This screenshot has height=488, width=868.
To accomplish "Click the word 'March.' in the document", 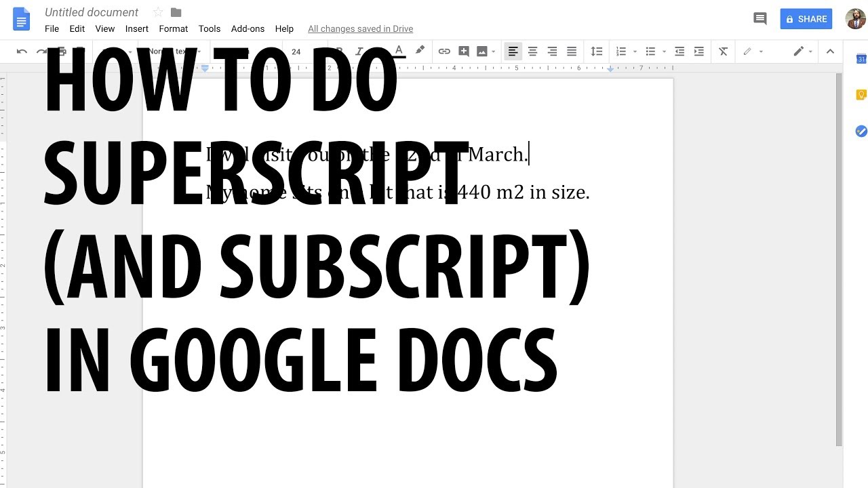I will 498,155.
